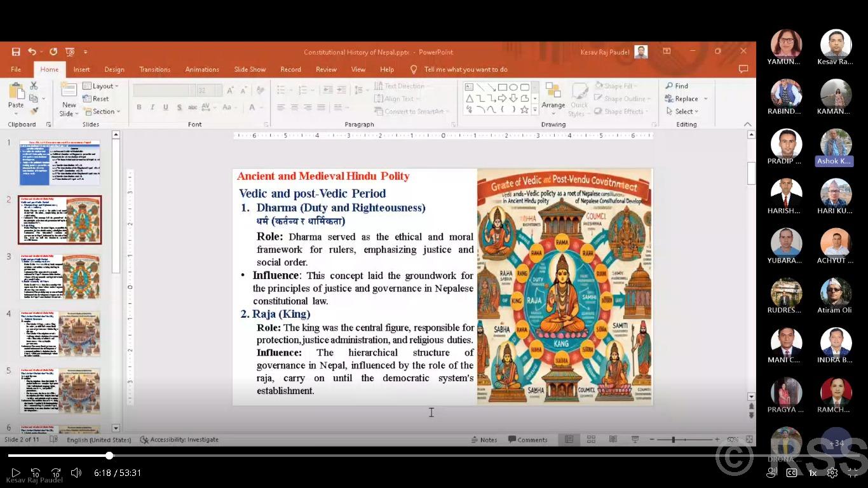
Task: Click the Save icon in quick access toolbar
Action: (x=16, y=52)
